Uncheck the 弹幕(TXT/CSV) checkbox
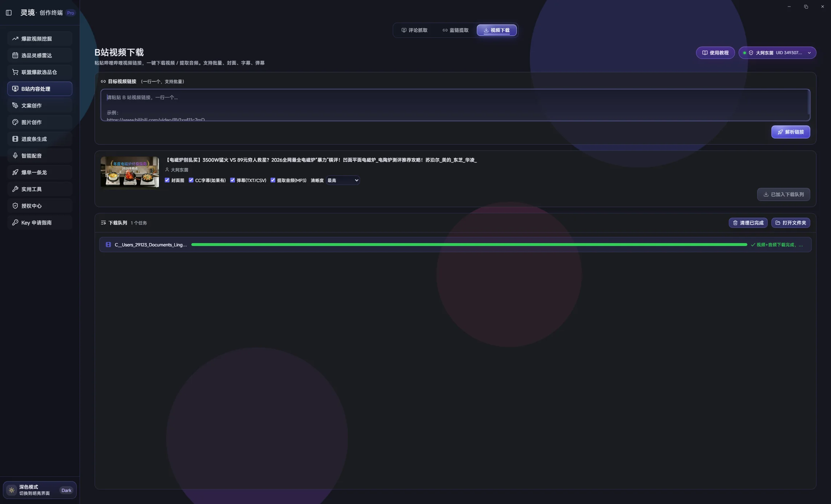The height and width of the screenshot is (504, 831). (x=232, y=180)
